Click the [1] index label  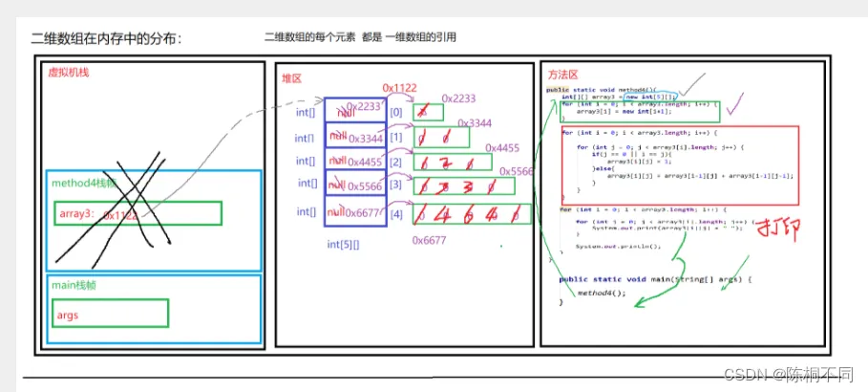(395, 138)
